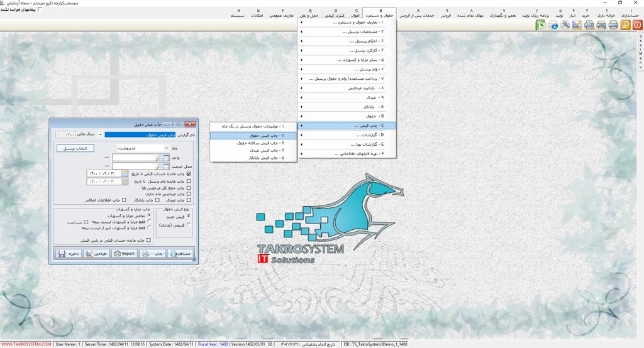Viewport: 644px width, 348px height.
Task: Click the Export button in dialog
Action: coord(125,254)
